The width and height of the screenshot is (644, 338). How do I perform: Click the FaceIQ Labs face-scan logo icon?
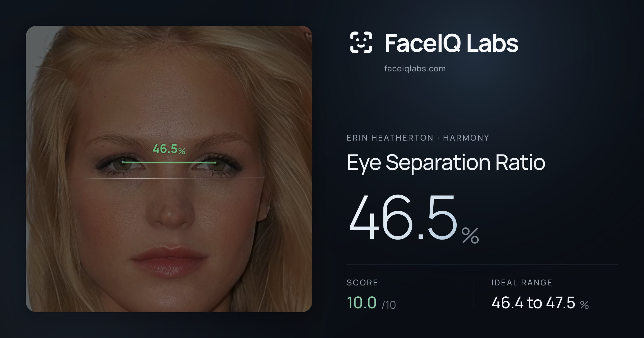click(x=361, y=42)
